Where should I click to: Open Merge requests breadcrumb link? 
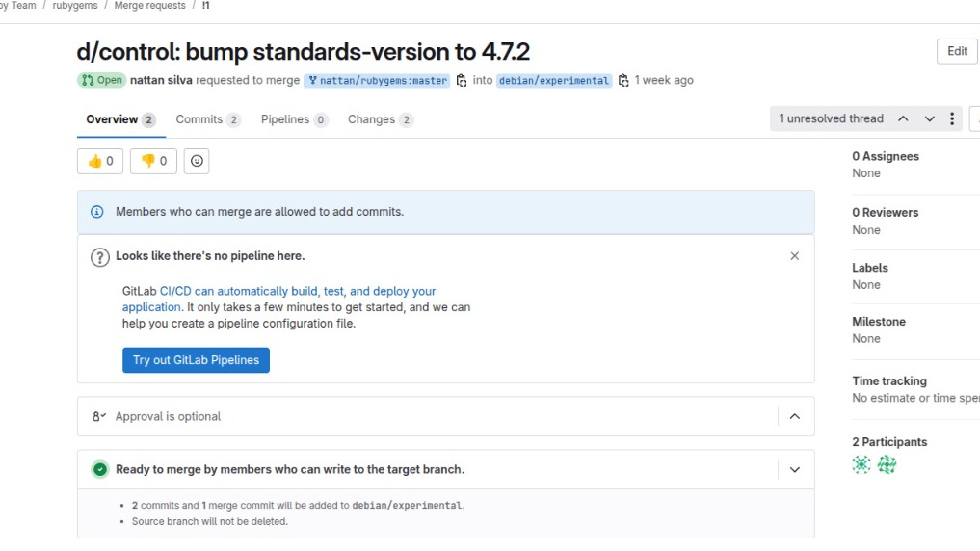(150, 6)
